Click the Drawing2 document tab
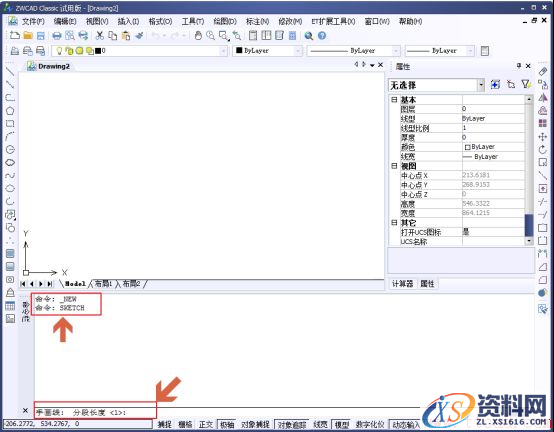Viewport: 554px width, 432px height. tap(49, 66)
